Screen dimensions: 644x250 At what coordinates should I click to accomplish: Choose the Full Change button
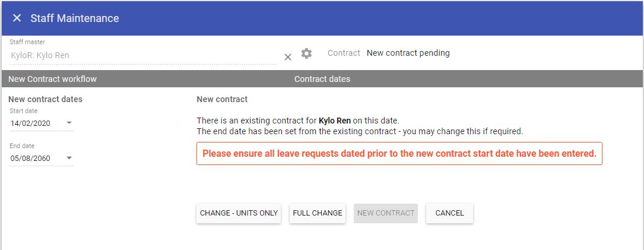[x=318, y=213]
